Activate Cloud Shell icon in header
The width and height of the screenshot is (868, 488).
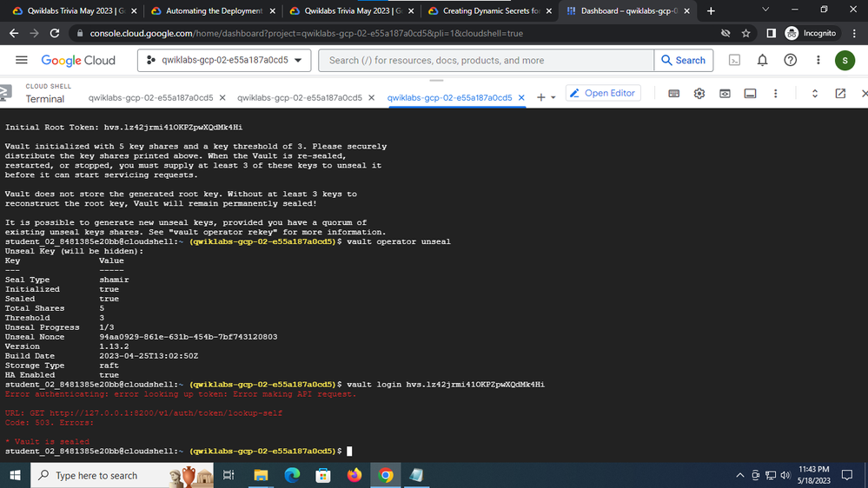pyautogui.click(x=734, y=60)
